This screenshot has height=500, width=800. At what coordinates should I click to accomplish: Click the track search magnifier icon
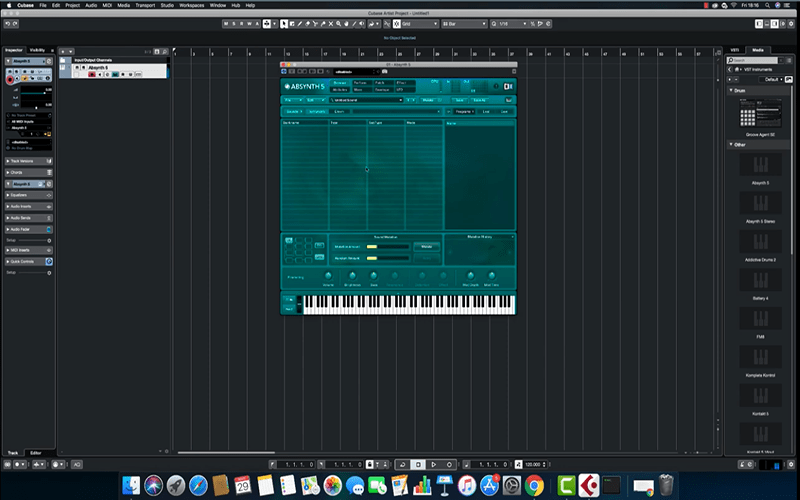164,52
